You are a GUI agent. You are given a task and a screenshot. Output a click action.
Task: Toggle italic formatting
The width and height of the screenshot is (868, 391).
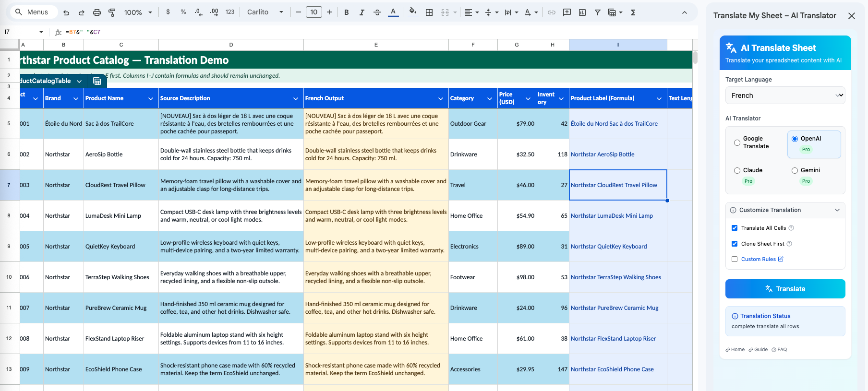[x=362, y=12]
